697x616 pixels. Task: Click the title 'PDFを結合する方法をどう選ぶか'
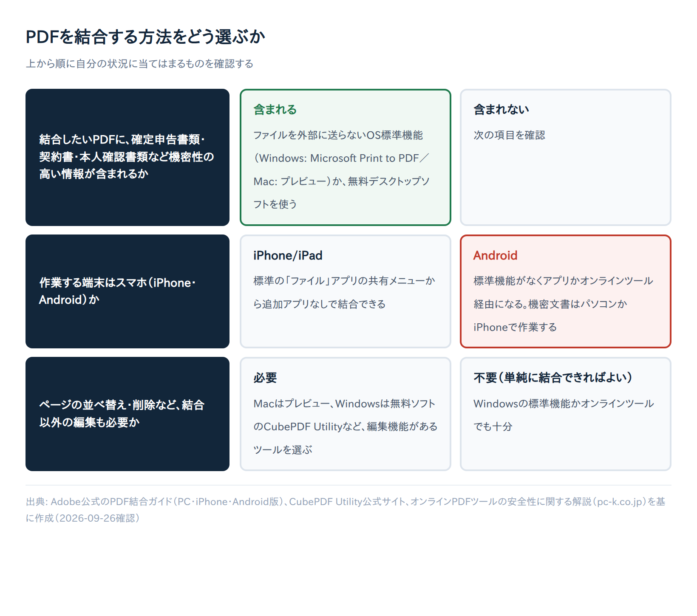145,37
